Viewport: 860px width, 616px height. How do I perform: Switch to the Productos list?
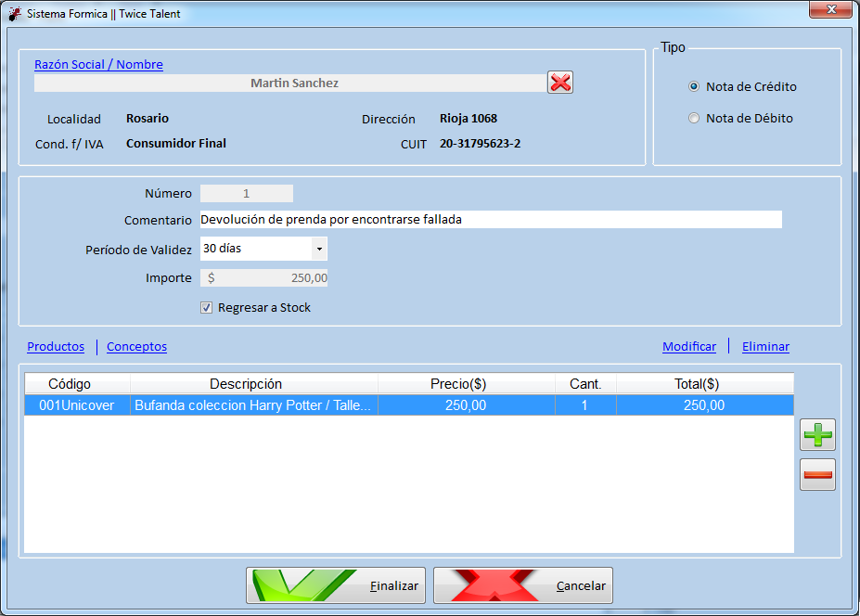(x=56, y=347)
